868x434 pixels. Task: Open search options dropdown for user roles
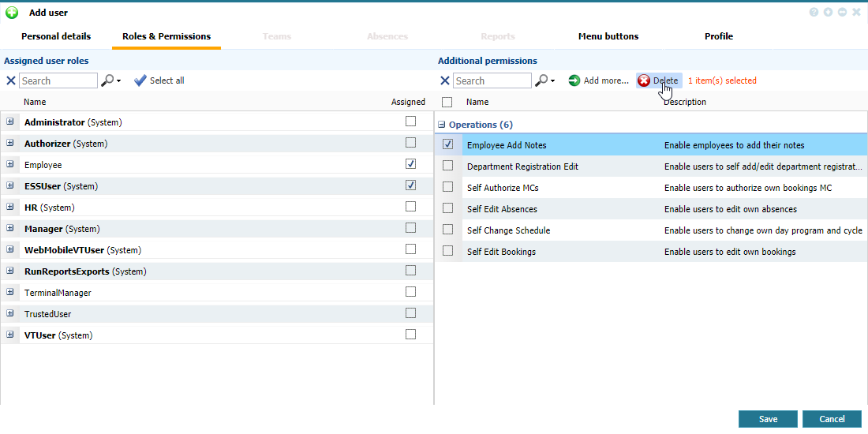(x=119, y=81)
